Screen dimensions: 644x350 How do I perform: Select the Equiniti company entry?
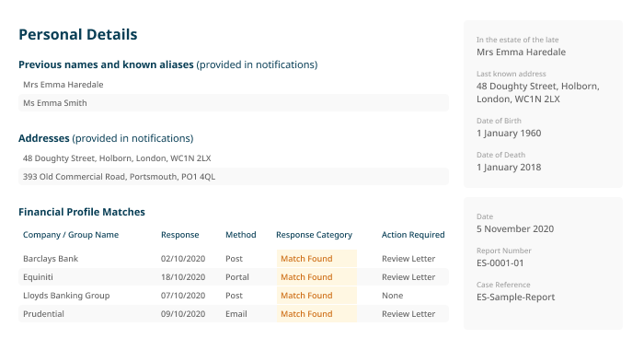point(38,277)
